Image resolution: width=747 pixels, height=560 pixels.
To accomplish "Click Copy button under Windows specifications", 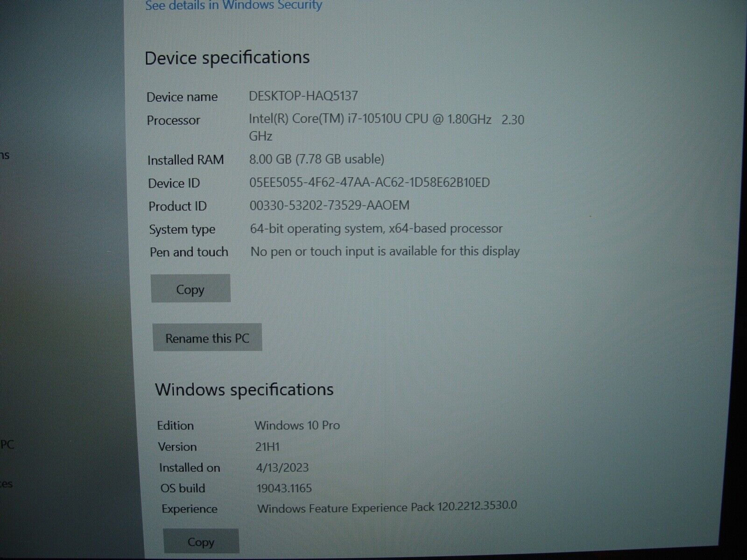I will point(201,541).
